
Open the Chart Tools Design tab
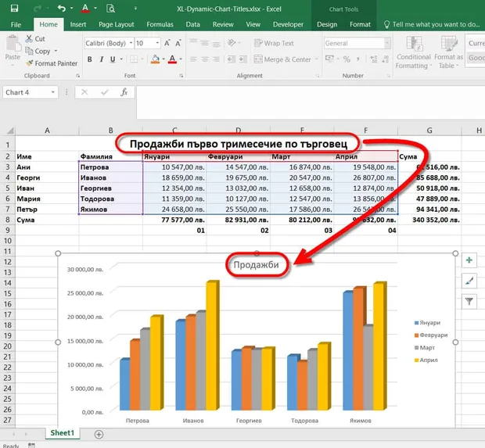click(327, 24)
